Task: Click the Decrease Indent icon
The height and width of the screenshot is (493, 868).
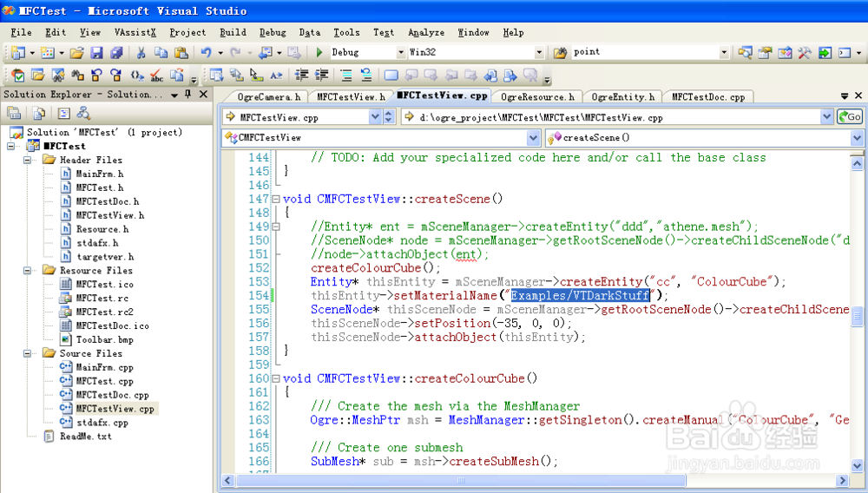Action: pyautogui.click(x=302, y=76)
